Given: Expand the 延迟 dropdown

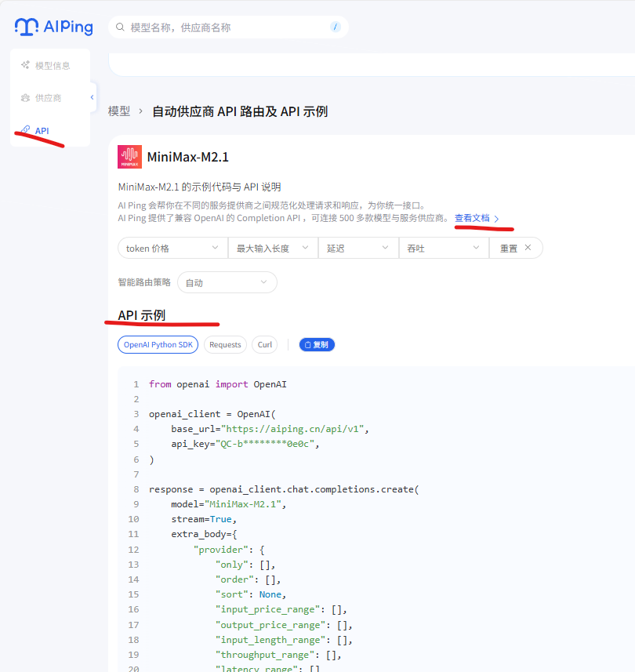Looking at the screenshot, I should (x=358, y=248).
